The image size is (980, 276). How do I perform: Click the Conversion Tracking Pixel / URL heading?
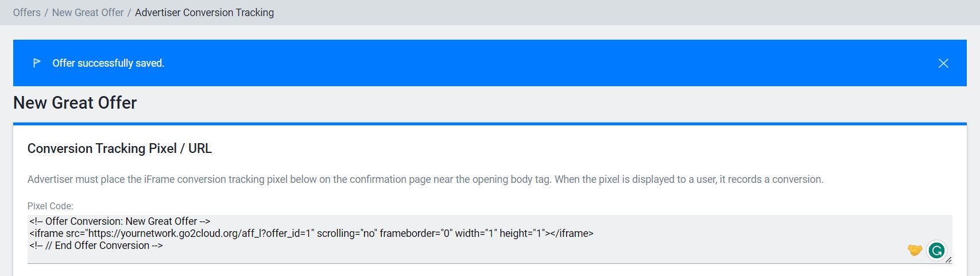(x=119, y=148)
